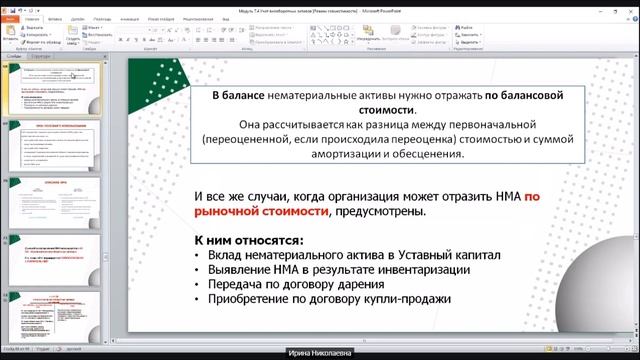Image resolution: width=640 pixels, height=360 pixels.
Task: Switch to the Review (Рецензирование) tab
Action: tap(198, 19)
